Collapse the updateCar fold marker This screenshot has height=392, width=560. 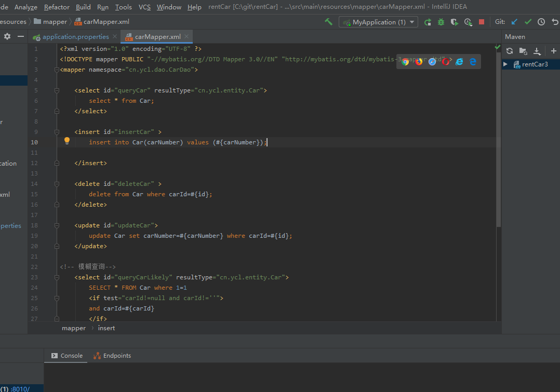pos(57,225)
